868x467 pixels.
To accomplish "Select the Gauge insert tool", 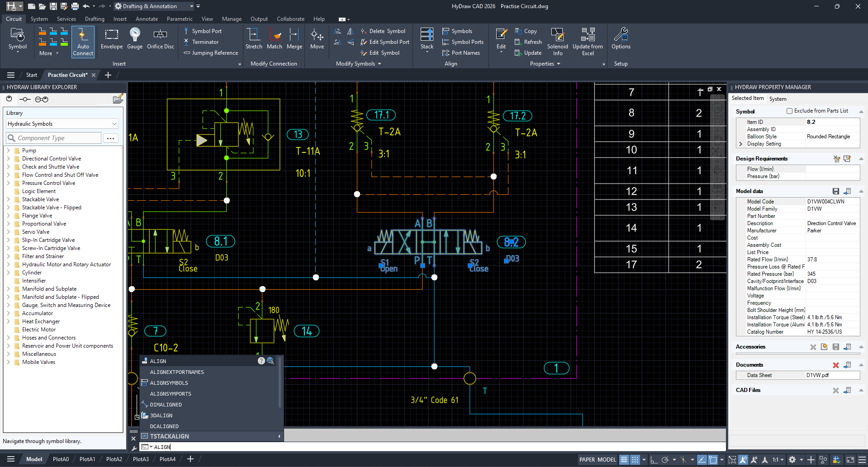I will tap(134, 41).
